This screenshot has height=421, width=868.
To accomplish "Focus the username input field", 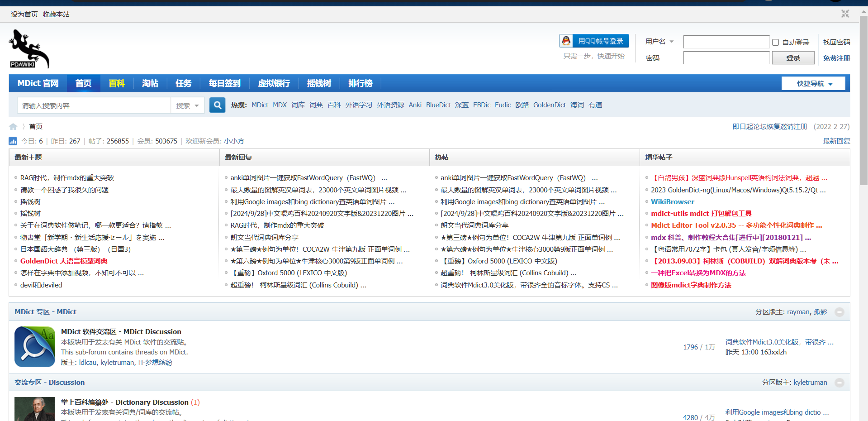I will coord(726,42).
